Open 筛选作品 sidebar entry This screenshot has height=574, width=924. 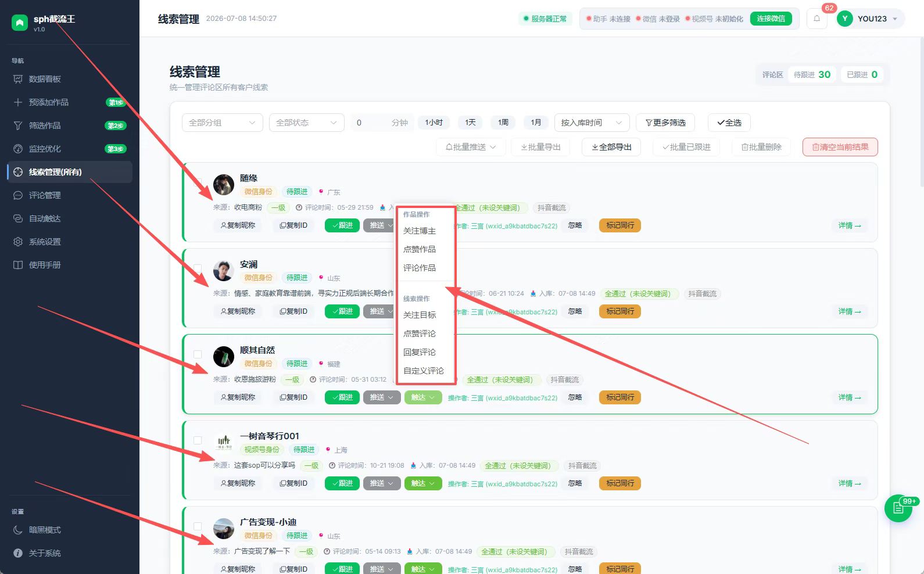coord(70,125)
